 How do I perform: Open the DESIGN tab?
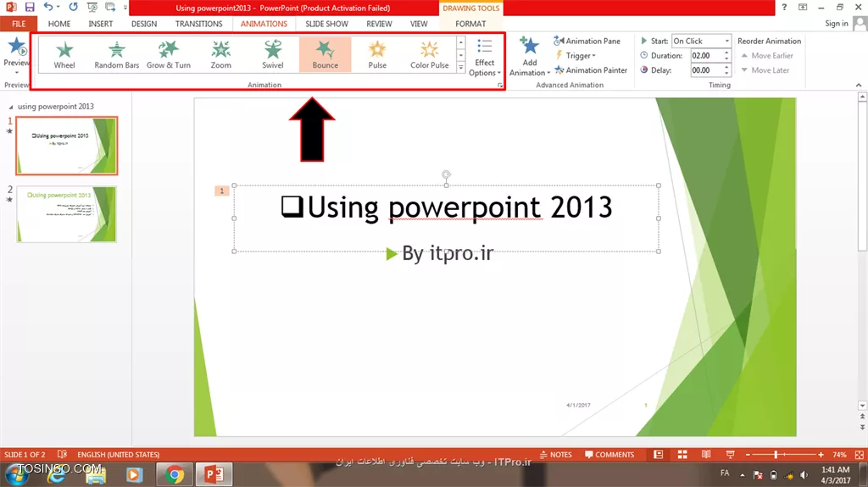[144, 24]
